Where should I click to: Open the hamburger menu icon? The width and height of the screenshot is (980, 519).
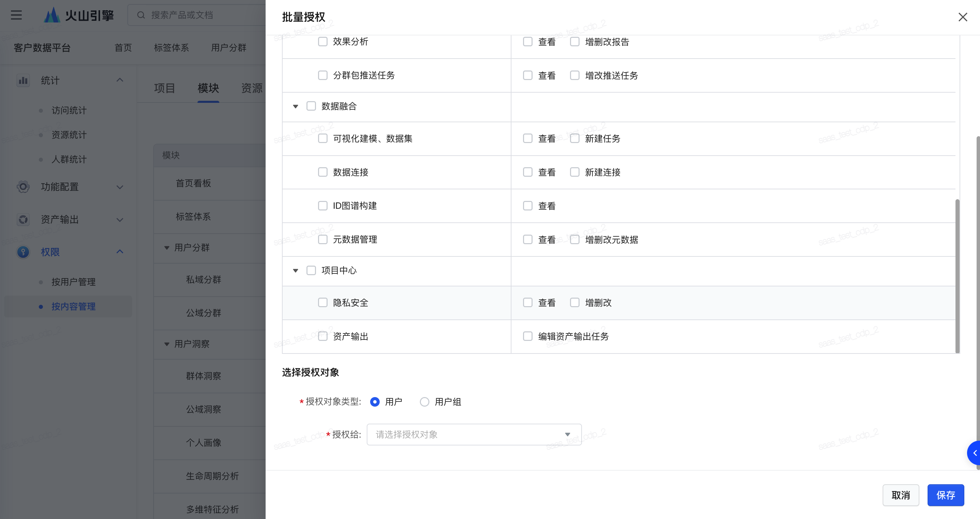coord(16,15)
